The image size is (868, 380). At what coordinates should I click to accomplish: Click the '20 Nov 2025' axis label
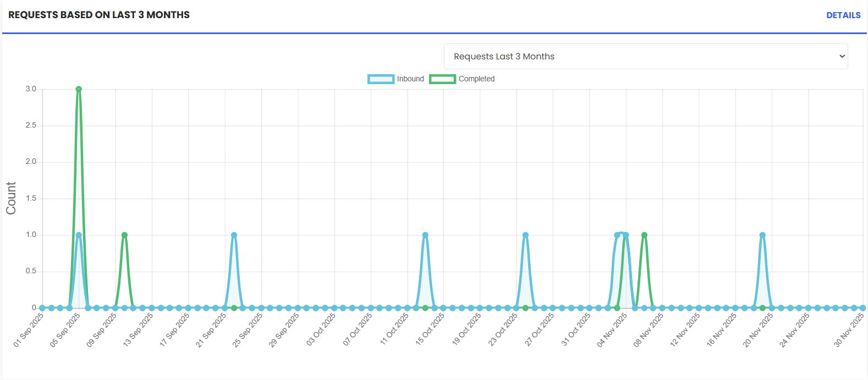point(758,330)
